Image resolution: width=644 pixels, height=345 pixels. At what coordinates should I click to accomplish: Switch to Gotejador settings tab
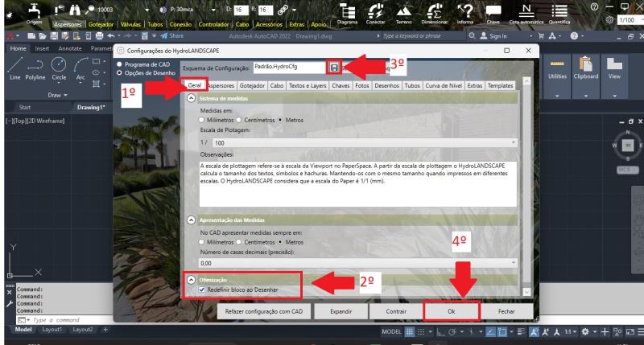(x=252, y=86)
